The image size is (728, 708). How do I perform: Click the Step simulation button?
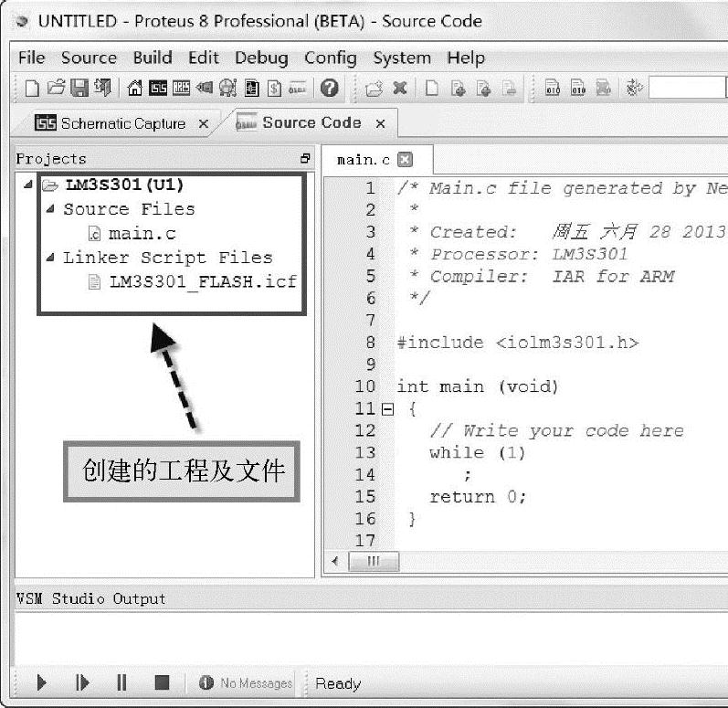click(81, 683)
